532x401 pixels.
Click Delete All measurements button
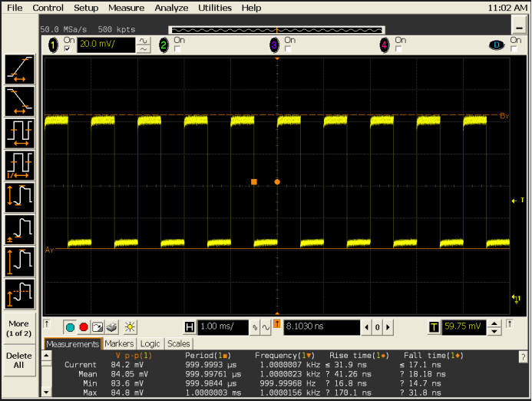[x=19, y=360]
